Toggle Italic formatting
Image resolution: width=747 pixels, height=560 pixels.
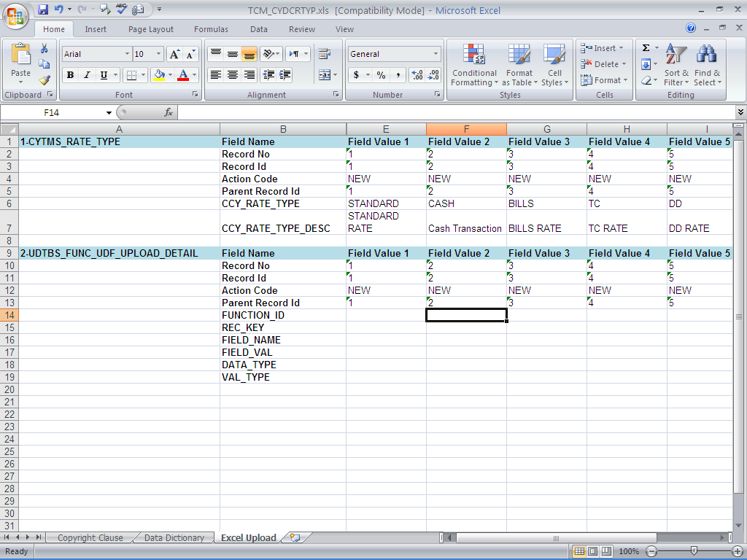click(x=87, y=75)
